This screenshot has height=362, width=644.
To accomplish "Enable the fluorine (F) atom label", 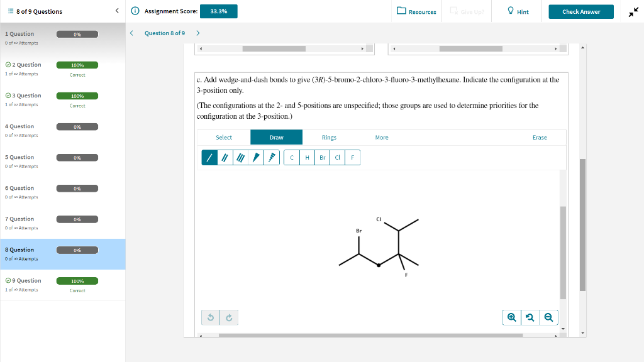I will tap(352, 157).
